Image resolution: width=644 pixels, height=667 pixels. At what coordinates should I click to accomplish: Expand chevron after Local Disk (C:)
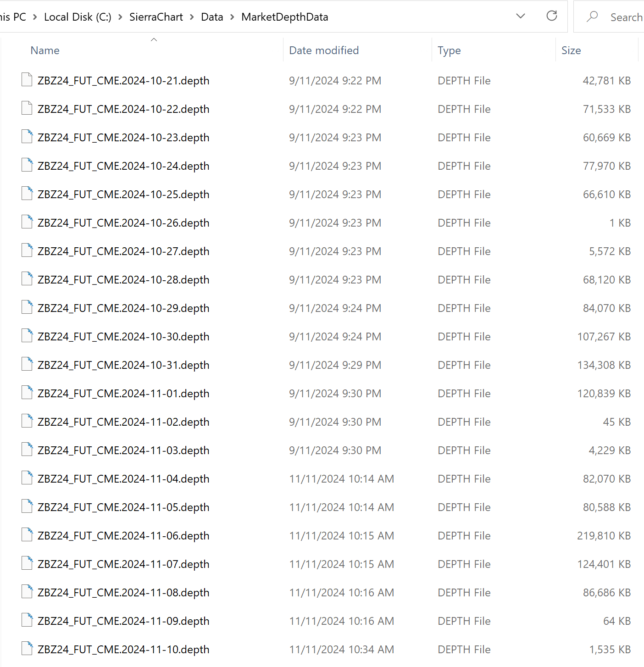point(120,17)
